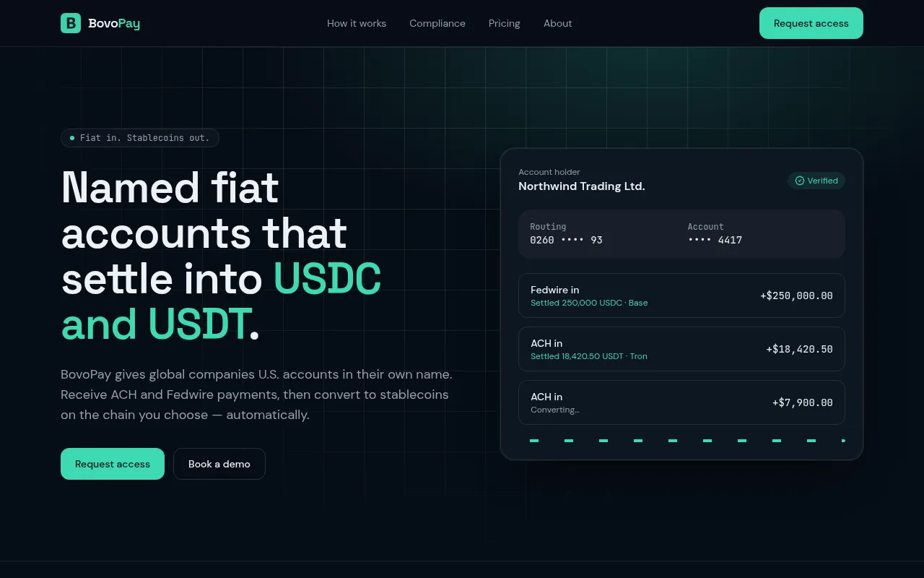The width and height of the screenshot is (924, 578).
Task: Click the Account holder label
Action: [x=549, y=172]
